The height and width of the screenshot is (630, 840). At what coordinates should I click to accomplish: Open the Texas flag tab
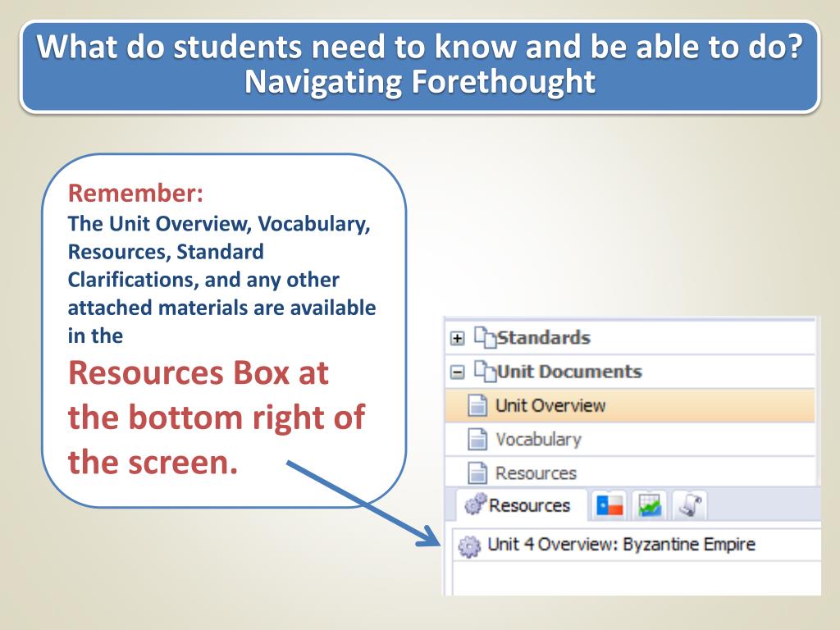(x=609, y=505)
